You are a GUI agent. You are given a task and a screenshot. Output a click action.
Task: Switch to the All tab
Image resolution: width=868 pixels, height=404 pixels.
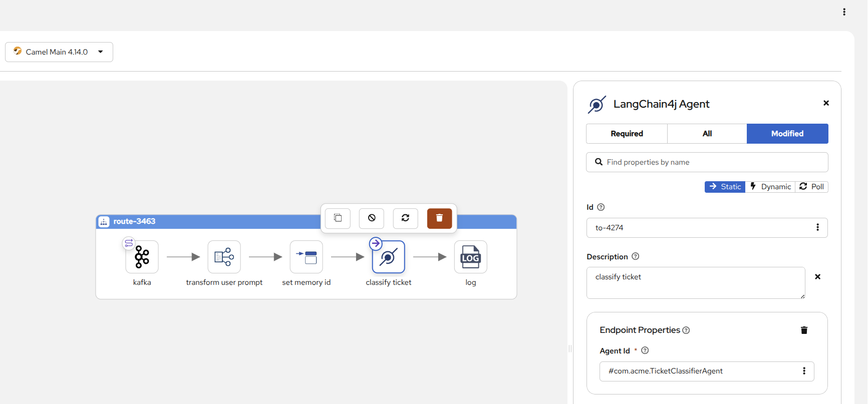click(x=707, y=134)
